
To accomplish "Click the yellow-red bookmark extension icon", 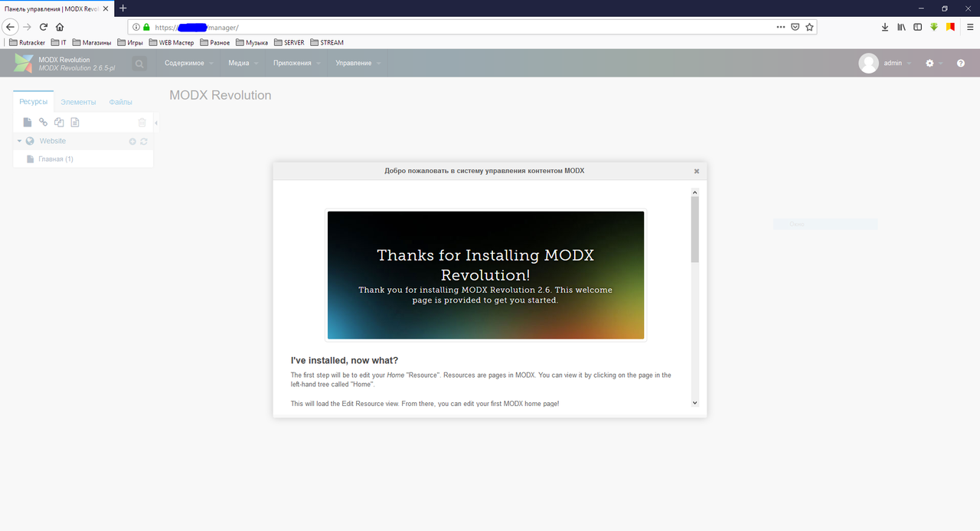I will click(950, 27).
